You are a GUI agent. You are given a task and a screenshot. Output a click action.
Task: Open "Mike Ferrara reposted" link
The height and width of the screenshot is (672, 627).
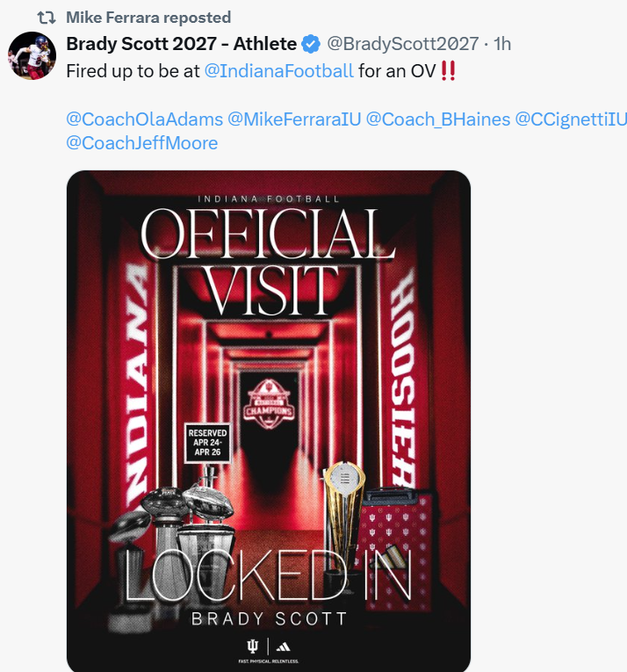click(148, 18)
